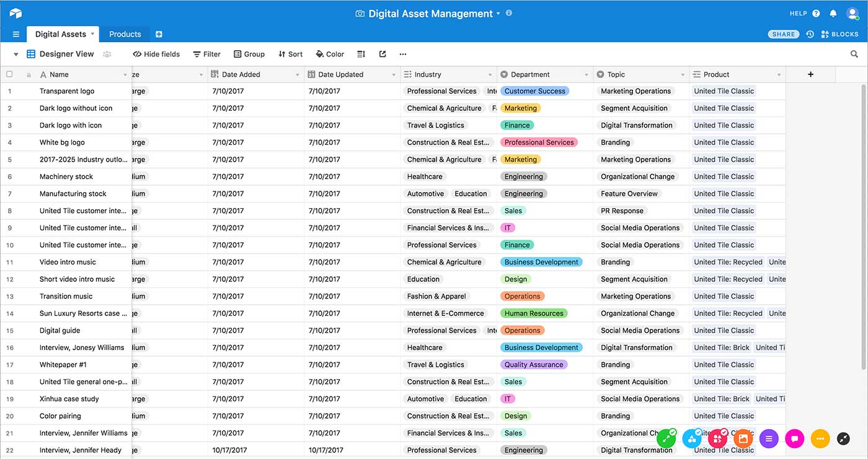Open the Product field dropdown arrow
Viewport: 868px width, 459px height.
click(779, 75)
